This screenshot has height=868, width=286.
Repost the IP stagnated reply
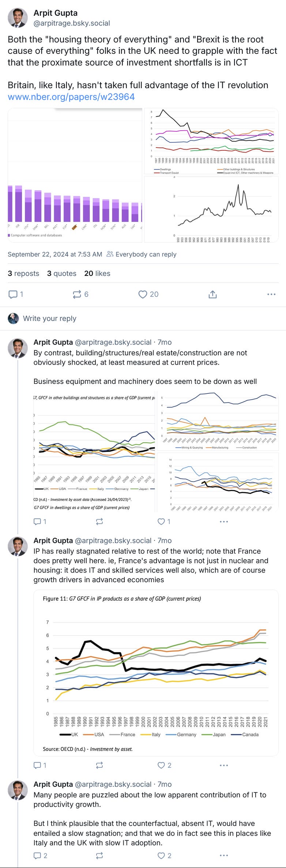click(99, 765)
